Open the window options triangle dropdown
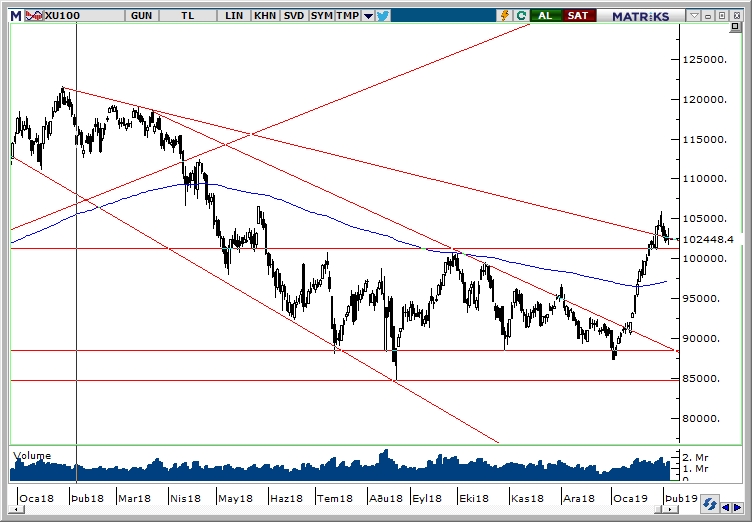 (694, 16)
